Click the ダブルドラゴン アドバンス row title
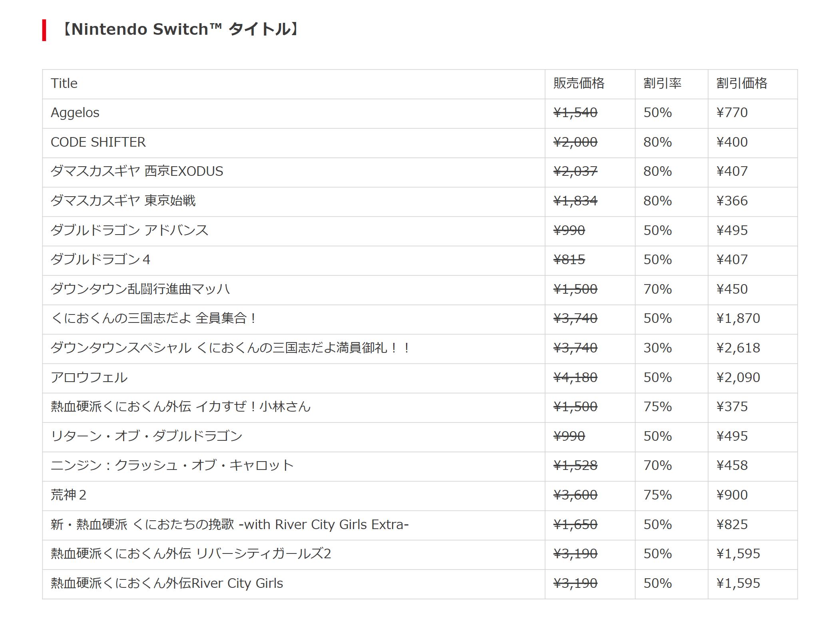Viewport: 840px width, 625px height. [129, 230]
